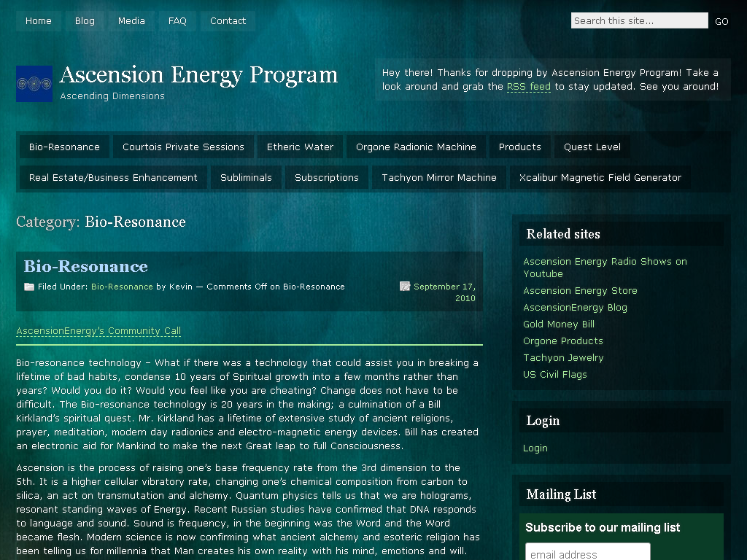Open the US Civil Flags link
This screenshot has width=747, height=560.
tap(555, 374)
